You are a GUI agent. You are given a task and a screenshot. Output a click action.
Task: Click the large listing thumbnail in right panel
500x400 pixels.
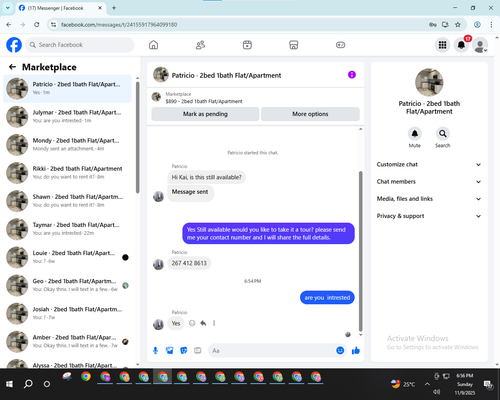pyautogui.click(x=429, y=82)
